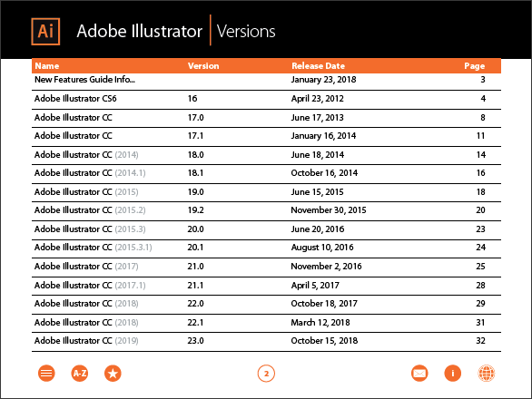Click release date August 10, 2016

[x=322, y=248]
